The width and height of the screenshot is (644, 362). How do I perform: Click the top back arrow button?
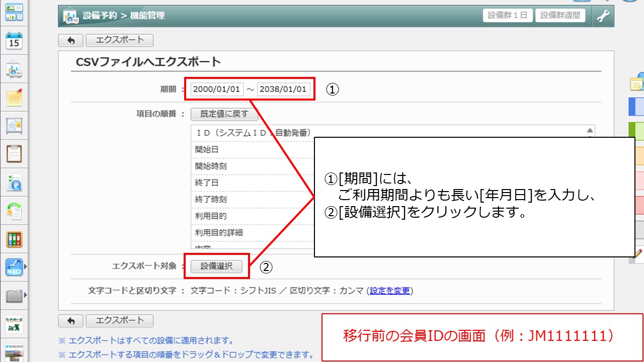(70, 40)
